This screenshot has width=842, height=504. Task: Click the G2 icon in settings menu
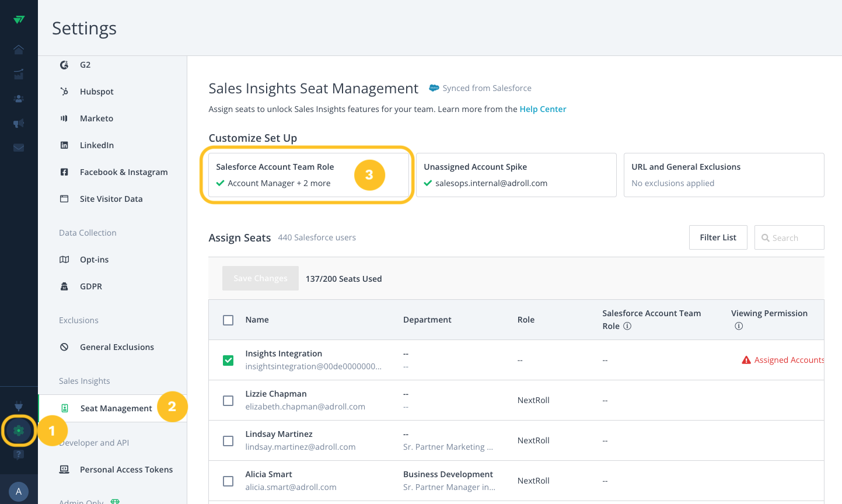pos(64,65)
